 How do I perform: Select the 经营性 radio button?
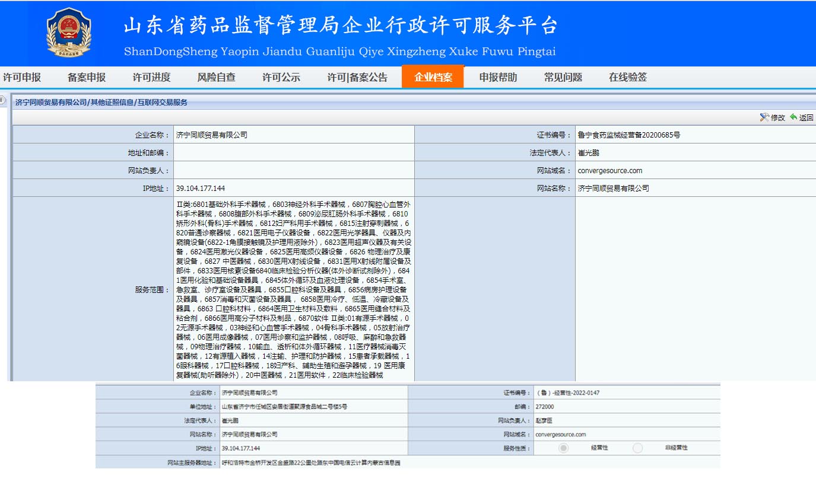tap(563, 448)
